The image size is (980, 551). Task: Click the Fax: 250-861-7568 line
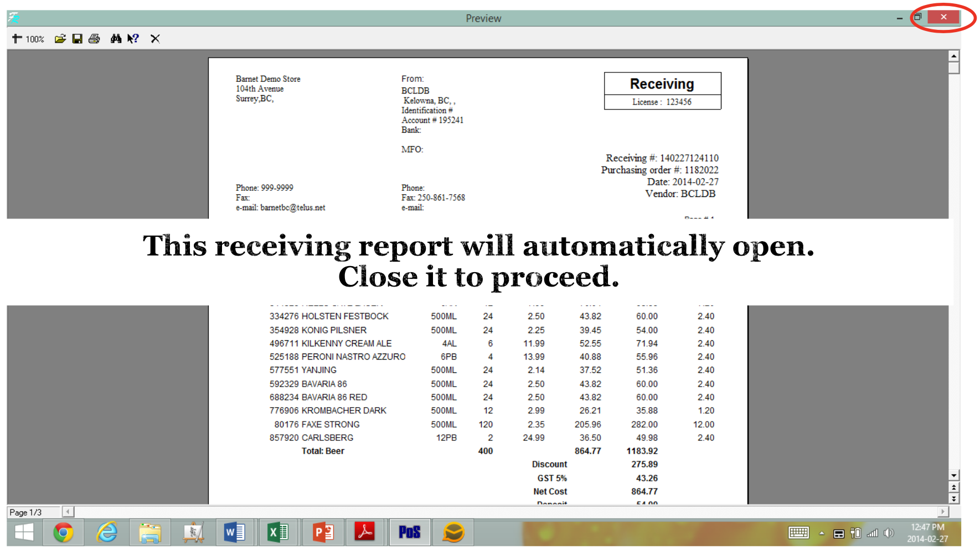point(433,197)
